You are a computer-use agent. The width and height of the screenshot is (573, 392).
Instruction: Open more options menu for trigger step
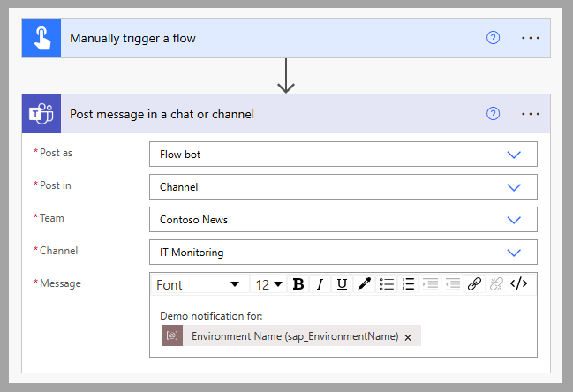click(x=530, y=39)
